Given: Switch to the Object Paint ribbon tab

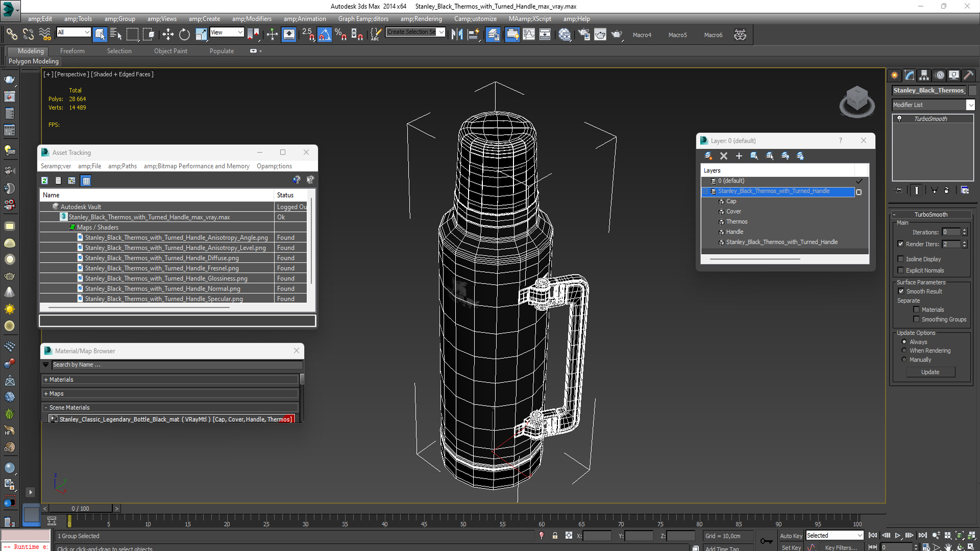Looking at the screenshot, I should click(170, 51).
